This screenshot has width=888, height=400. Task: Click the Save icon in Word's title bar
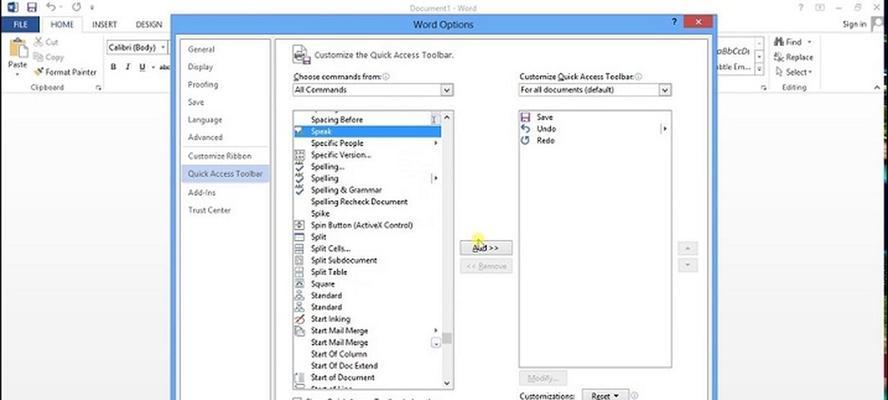click(x=32, y=7)
